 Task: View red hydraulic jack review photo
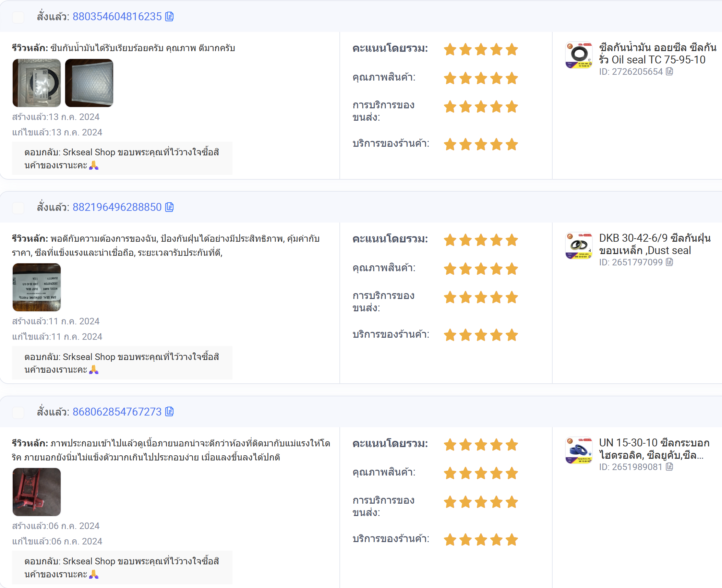[37, 492]
